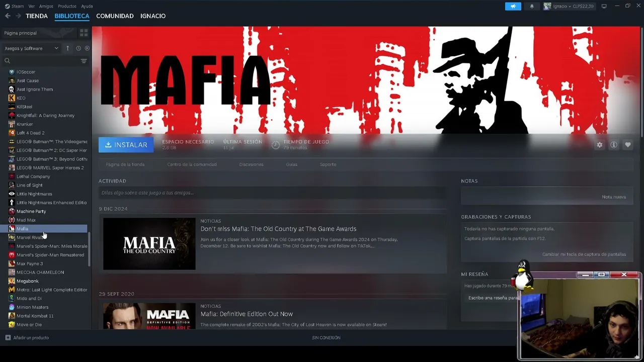Image resolution: width=644 pixels, height=362 pixels.
Task: Click the Left 4 Dead 2 icon
Action: click(x=12, y=133)
